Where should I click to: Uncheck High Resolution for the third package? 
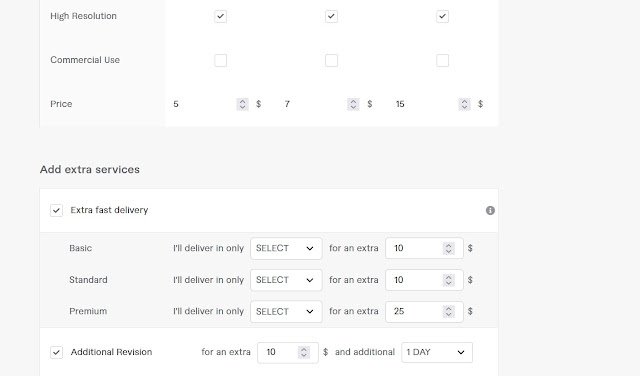442,16
